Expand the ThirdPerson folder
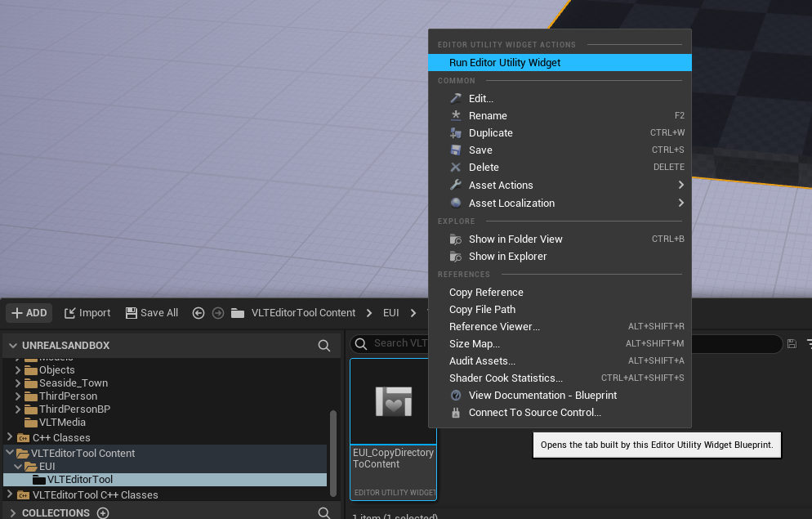This screenshot has width=812, height=519. coord(18,396)
